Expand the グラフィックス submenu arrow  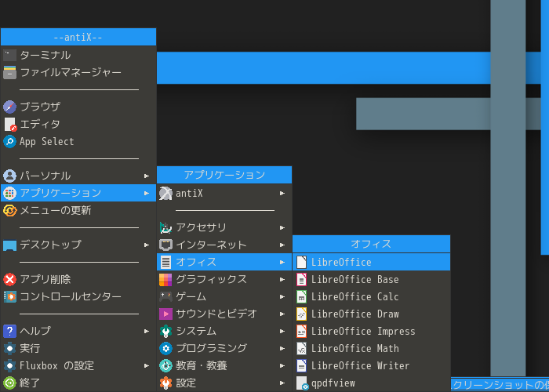[x=282, y=279]
